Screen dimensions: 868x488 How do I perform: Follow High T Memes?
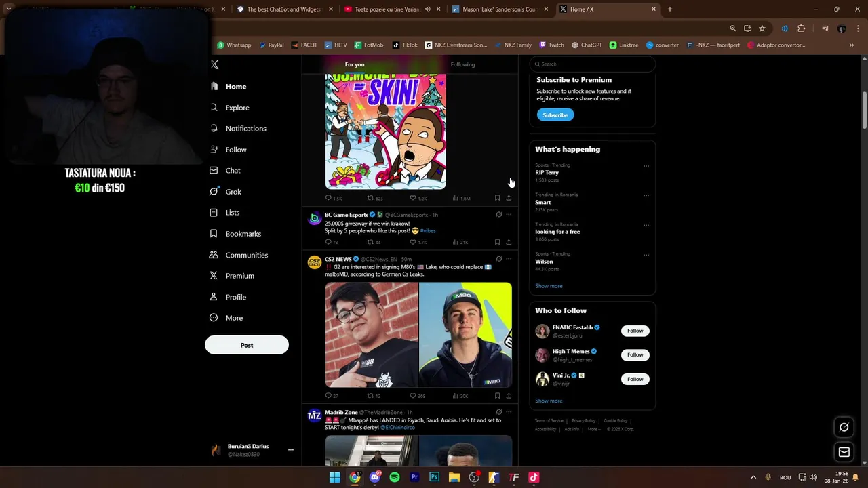pyautogui.click(x=635, y=354)
